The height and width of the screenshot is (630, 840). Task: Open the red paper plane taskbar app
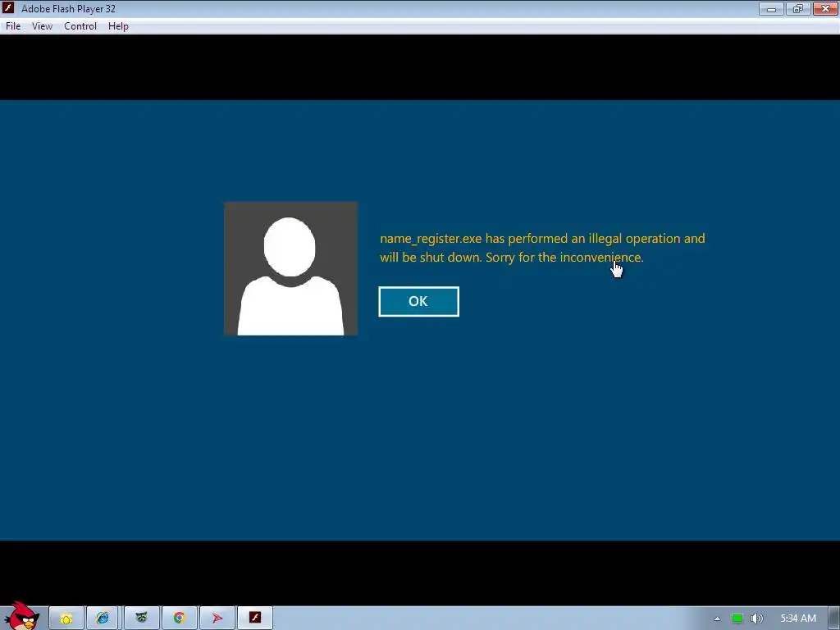pos(217,619)
